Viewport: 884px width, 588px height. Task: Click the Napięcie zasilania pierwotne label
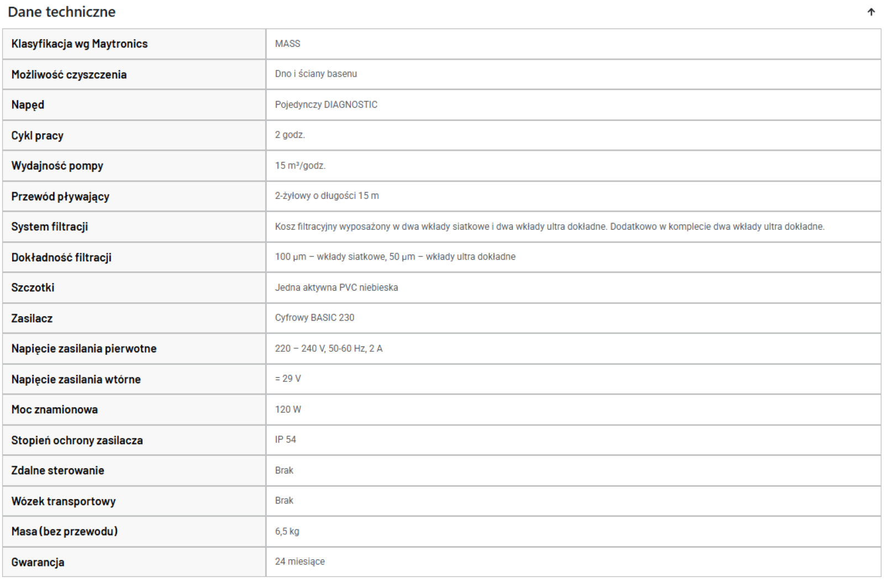coord(84,349)
